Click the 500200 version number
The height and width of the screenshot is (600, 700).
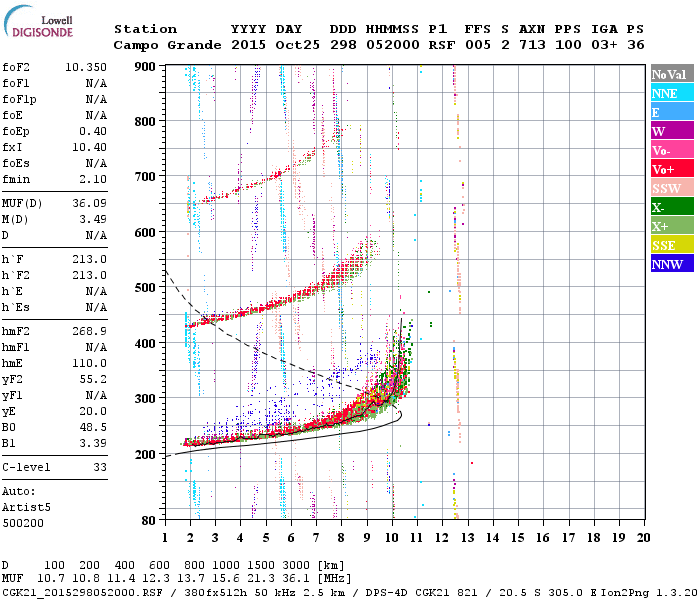[x=23, y=523]
